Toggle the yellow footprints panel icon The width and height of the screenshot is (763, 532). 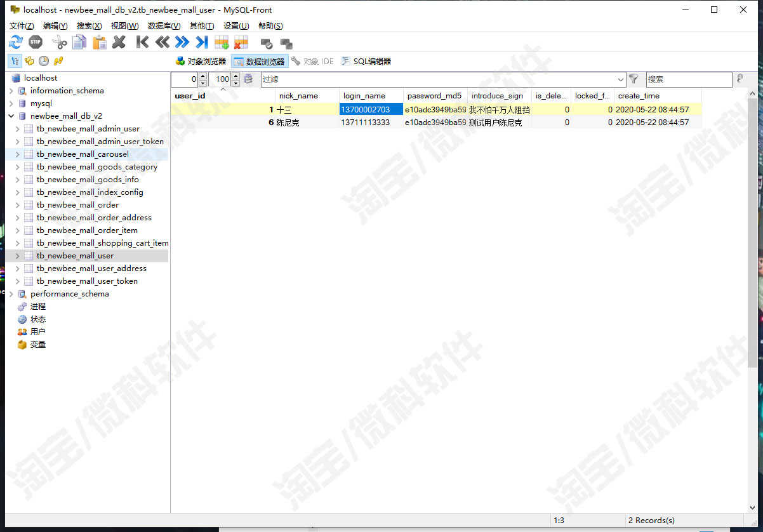(58, 61)
